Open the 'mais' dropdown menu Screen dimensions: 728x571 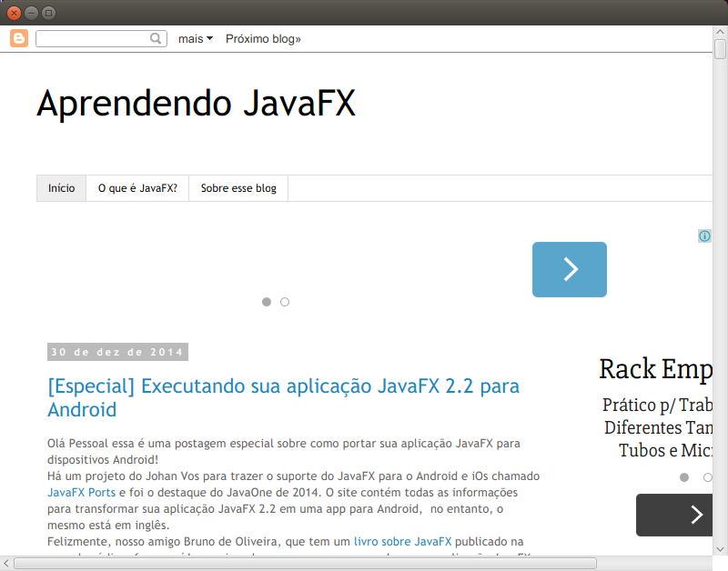pyautogui.click(x=190, y=38)
